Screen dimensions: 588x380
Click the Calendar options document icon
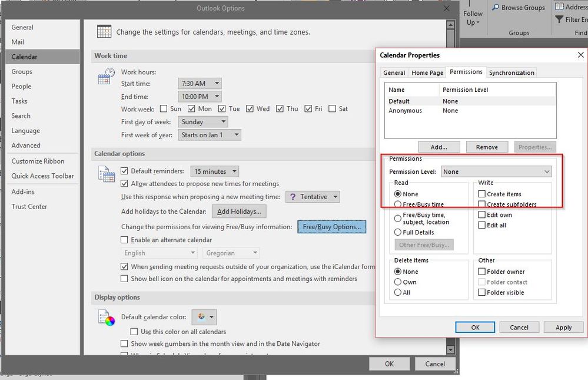(x=106, y=174)
